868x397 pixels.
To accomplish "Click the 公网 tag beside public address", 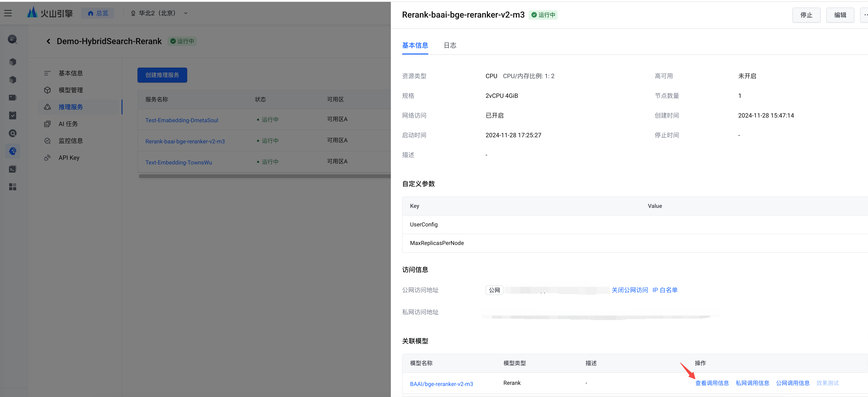I will [x=494, y=290].
